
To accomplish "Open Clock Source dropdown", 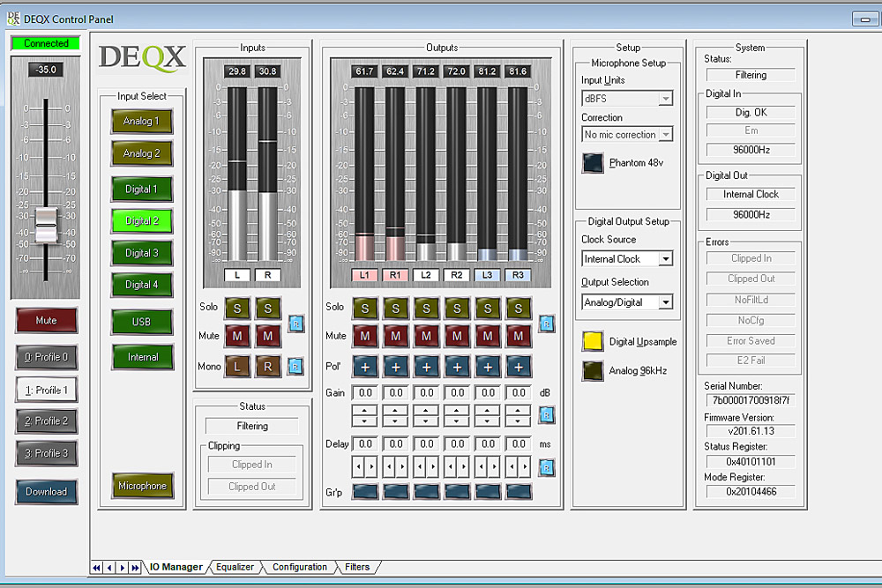I will click(x=627, y=258).
